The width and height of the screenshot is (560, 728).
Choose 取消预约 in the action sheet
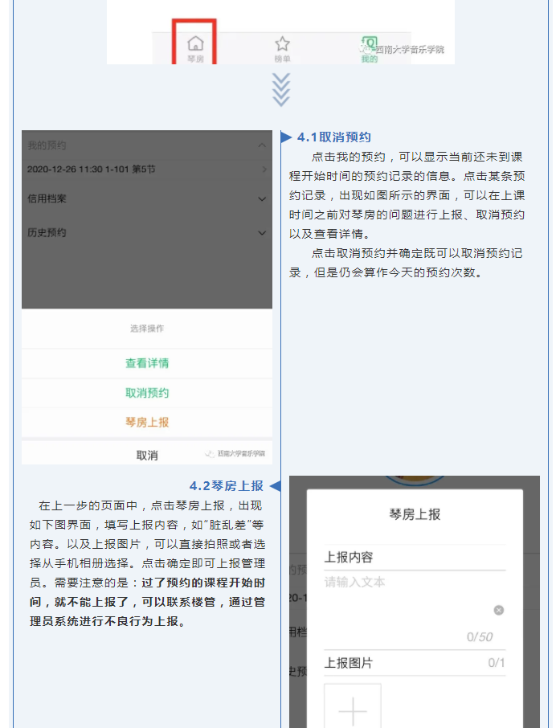[147, 393]
